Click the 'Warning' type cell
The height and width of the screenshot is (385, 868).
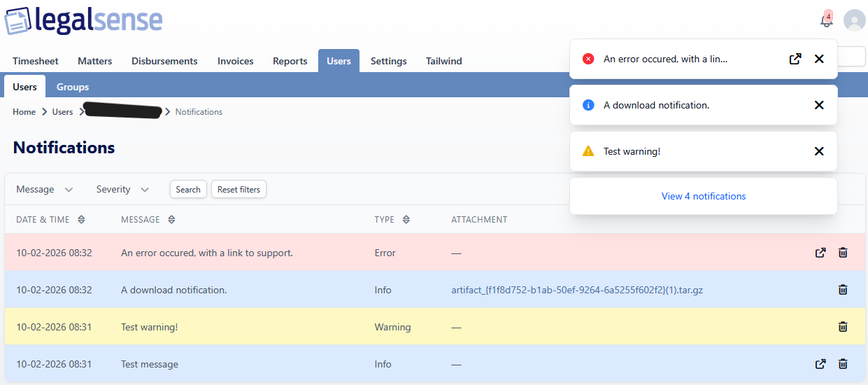click(x=392, y=327)
